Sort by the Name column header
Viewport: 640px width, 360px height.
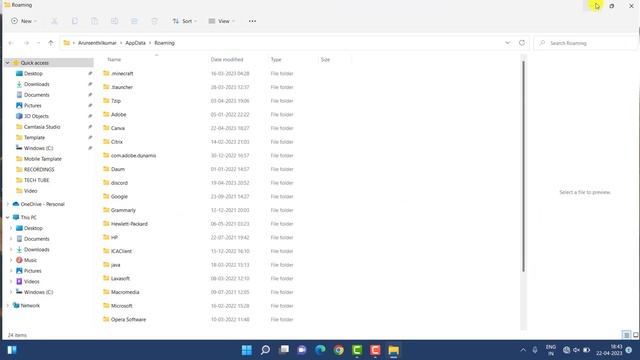coord(114,60)
